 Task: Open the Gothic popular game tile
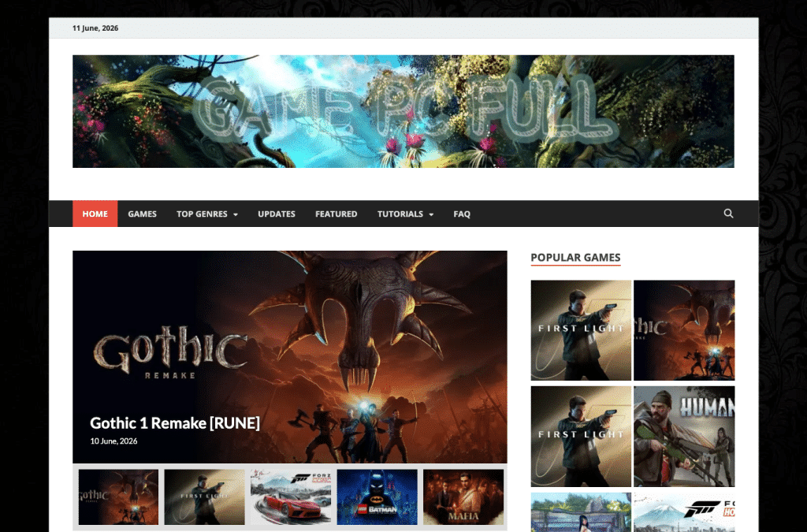click(684, 330)
